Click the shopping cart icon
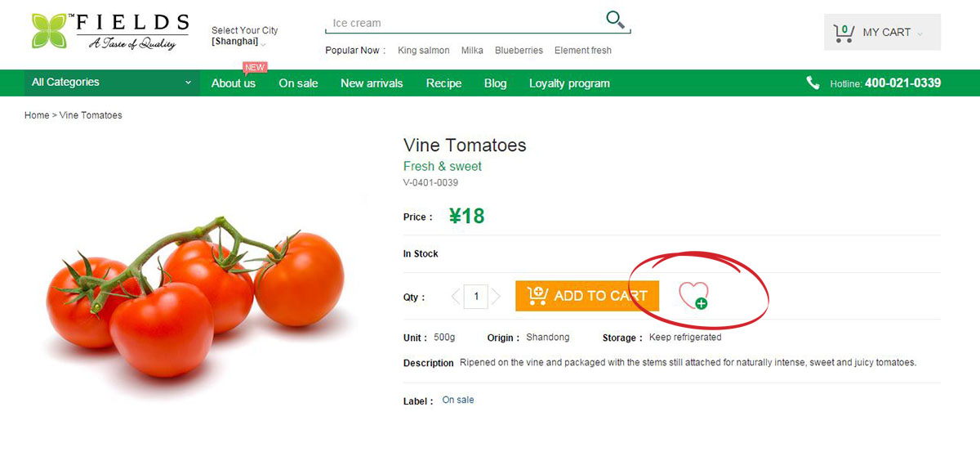This screenshot has height=452, width=980. pyautogui.click(x=843, y=33)
